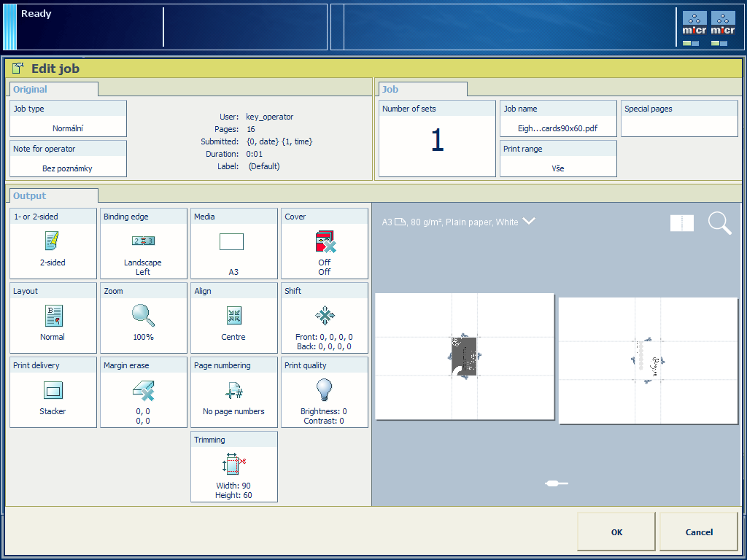The image size is (747, 560).
Task: Toggle the page spread view icon
Action: pyautogui.click(x=682, y=223)
